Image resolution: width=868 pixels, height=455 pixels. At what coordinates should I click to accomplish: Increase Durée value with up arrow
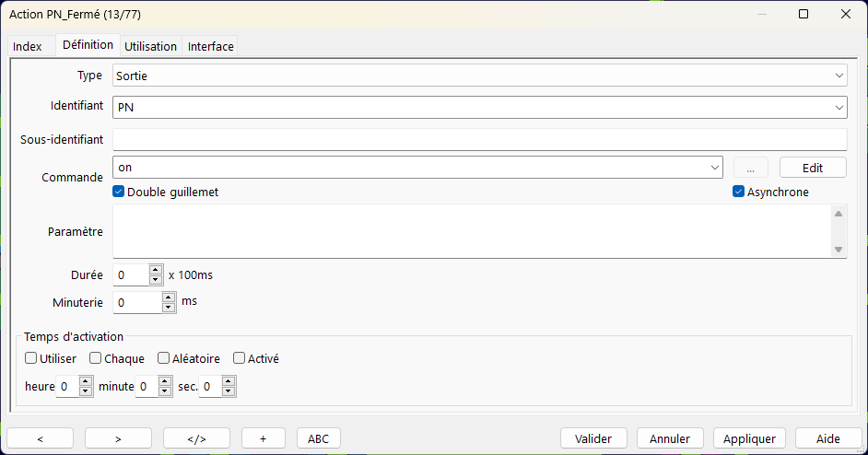pyautogui.click(x=156, y=270)
